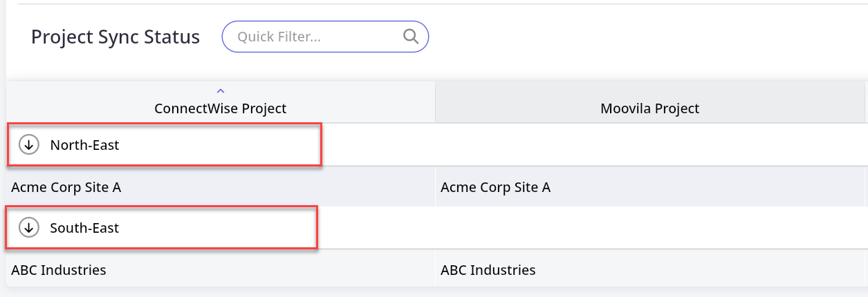Sort by the Moovila Project header
868x297 pixels.
pos(649,108)
